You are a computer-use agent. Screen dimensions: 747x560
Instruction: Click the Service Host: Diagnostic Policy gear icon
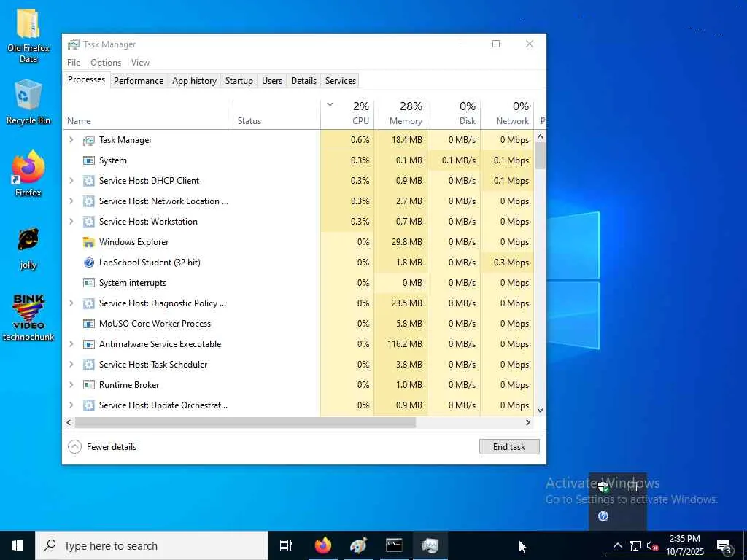point(88,303)
